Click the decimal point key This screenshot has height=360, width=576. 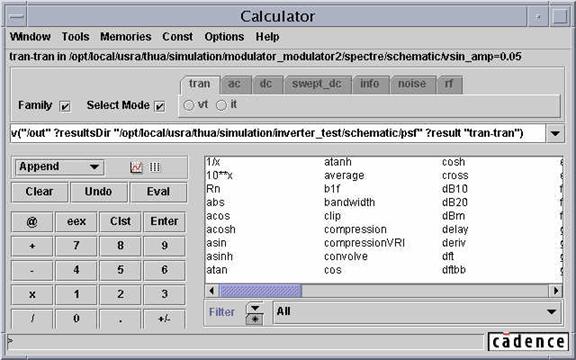point(120,318)
